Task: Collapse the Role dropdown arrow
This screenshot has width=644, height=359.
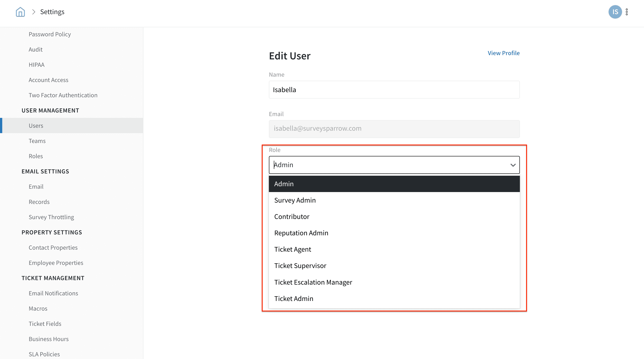Action: tap(513, 165)
